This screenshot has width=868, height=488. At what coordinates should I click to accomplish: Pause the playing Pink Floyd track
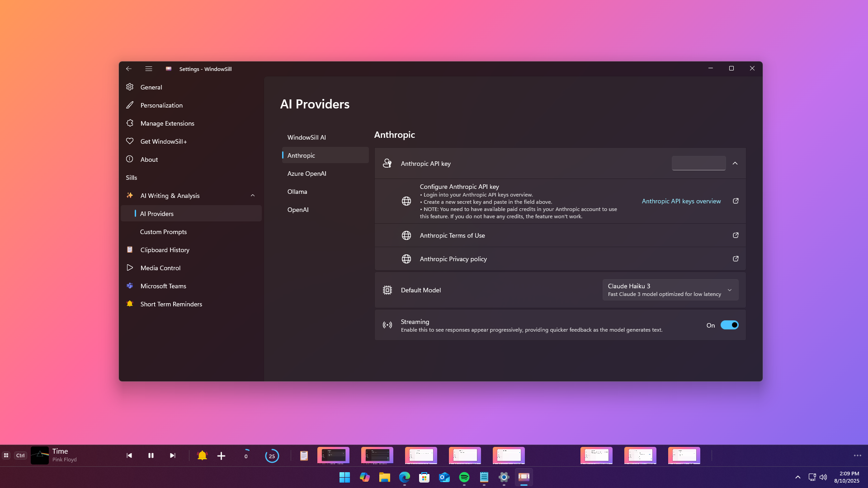coord(151,455)
